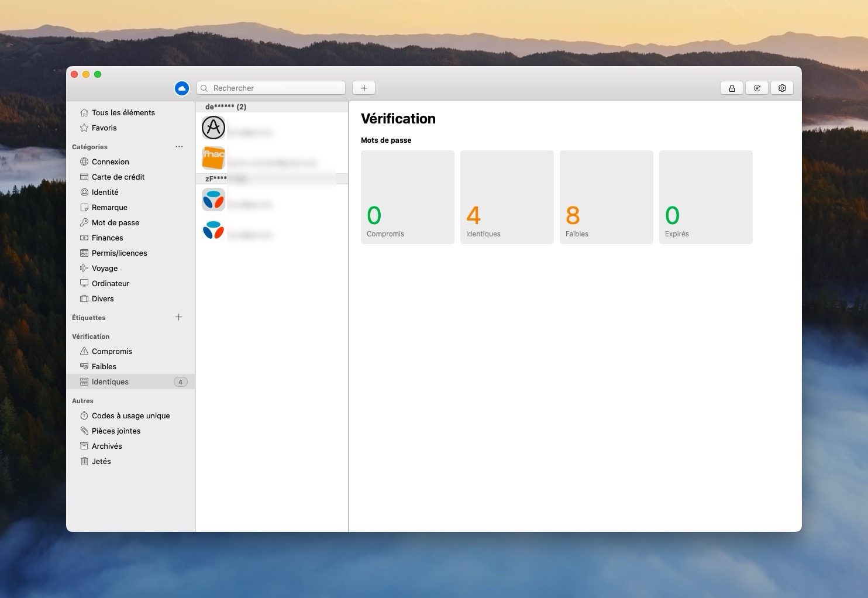Viewport: 868px width, 598px height.
Task: Click the Compromis passwords card
Action: coord(407,197)
